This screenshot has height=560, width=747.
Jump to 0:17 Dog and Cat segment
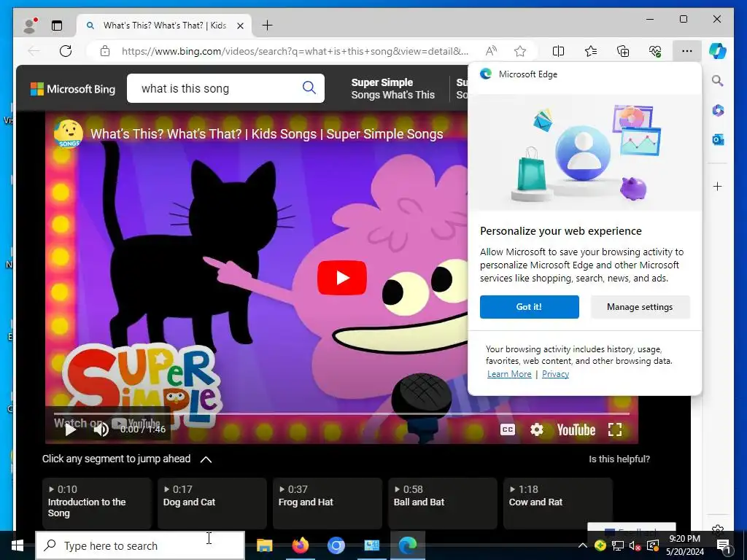coord(212,503)
